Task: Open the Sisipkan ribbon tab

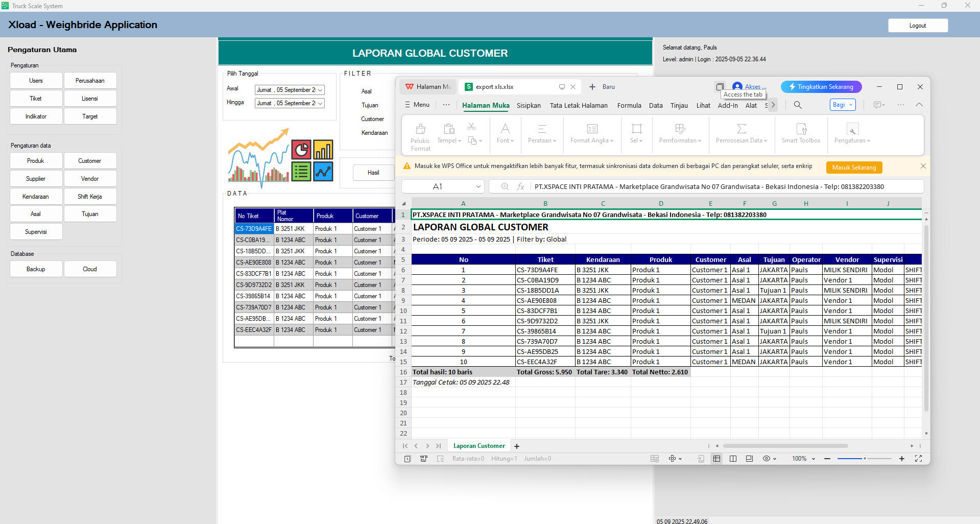Action: tap(529, 105)
